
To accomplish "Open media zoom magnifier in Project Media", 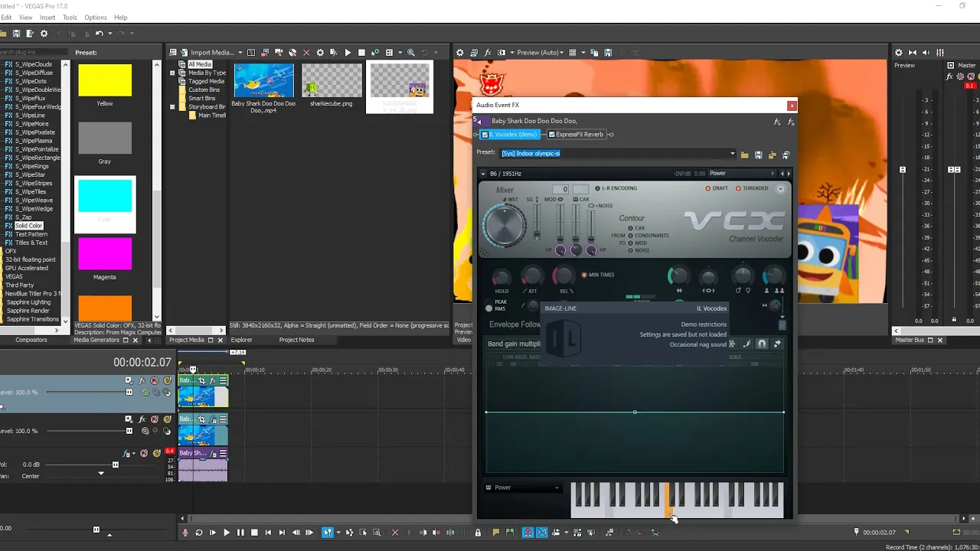I will pyautogui.click(x=411, y=53).
